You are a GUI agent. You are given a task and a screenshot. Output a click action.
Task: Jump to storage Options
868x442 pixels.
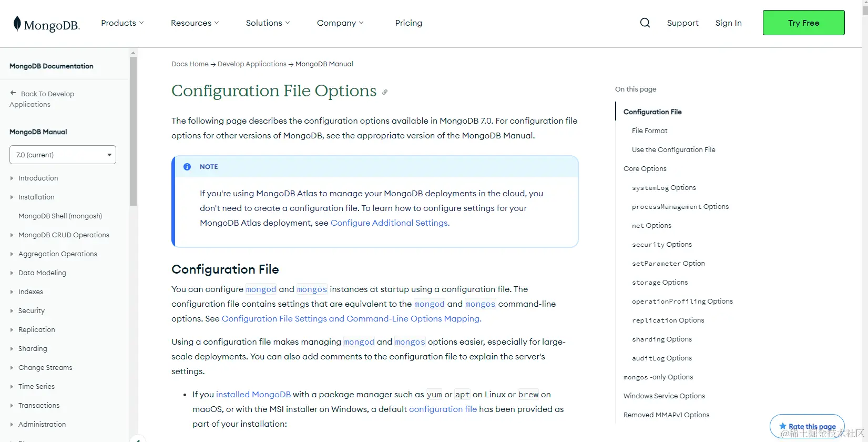click(660, 282)
